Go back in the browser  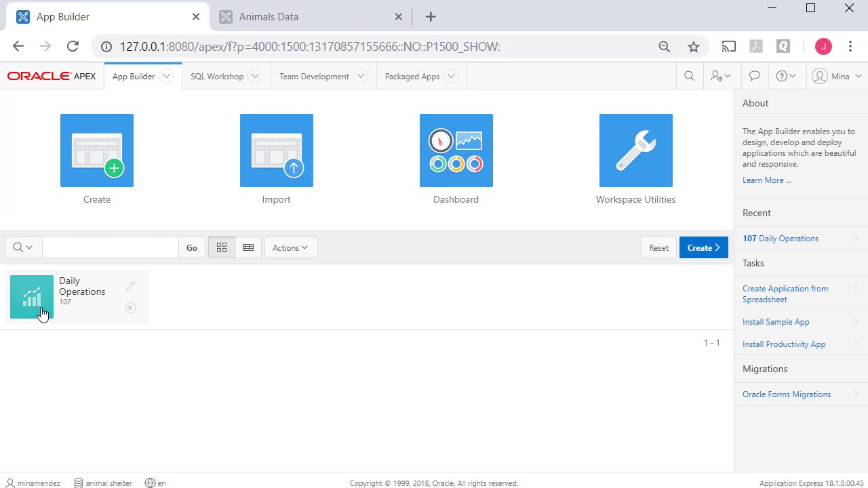18,46
